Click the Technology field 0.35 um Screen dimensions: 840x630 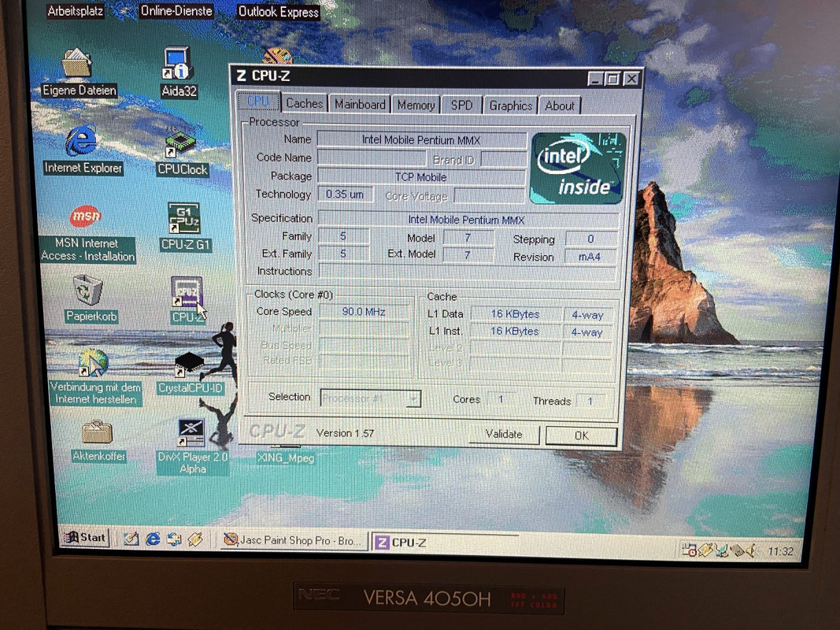pos(345,195)
